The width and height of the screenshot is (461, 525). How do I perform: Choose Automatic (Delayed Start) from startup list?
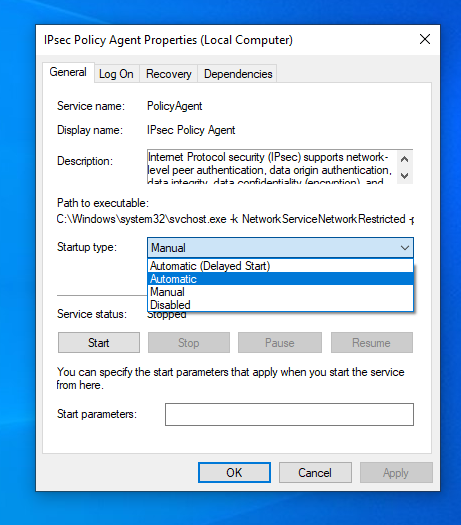(x=280, y=266)
